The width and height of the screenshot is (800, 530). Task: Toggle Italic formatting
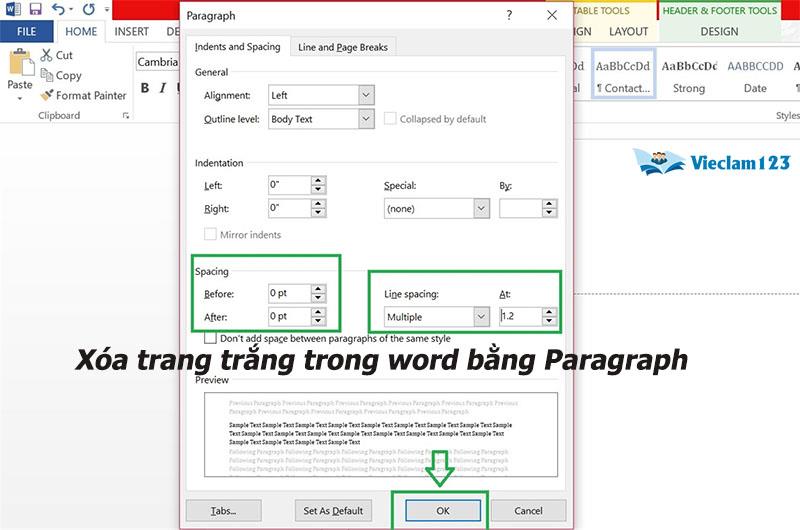[x=162, y=88]
